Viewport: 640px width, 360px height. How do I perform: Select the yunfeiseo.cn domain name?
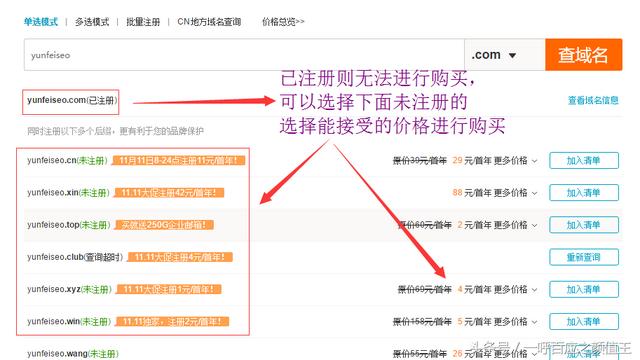(x=52, y=160)
